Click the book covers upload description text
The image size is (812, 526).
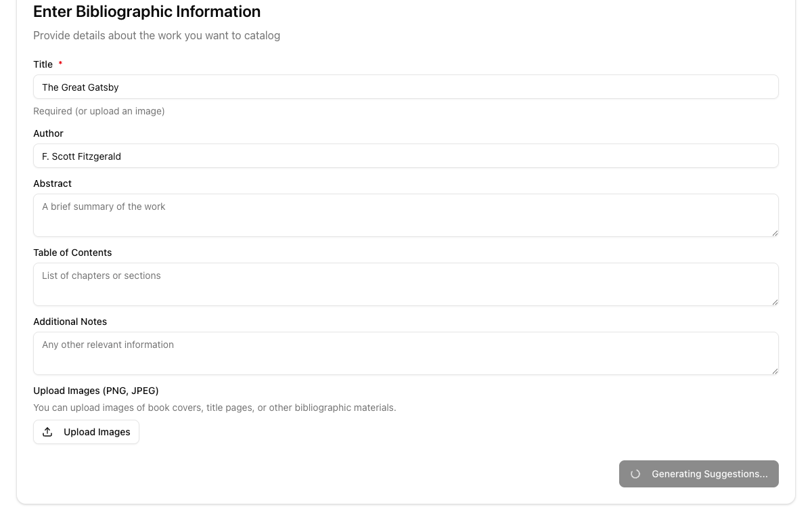(215, 408)
